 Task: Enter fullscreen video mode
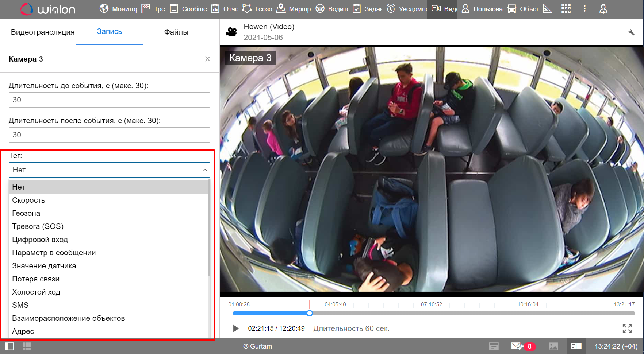(x=627, y=328)
